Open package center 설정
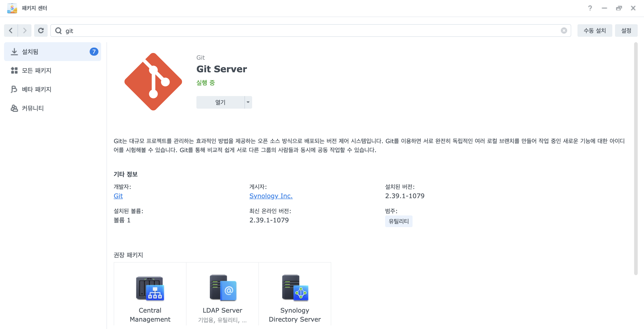Screen dimensions: 644x329 (x=626, y=31)
